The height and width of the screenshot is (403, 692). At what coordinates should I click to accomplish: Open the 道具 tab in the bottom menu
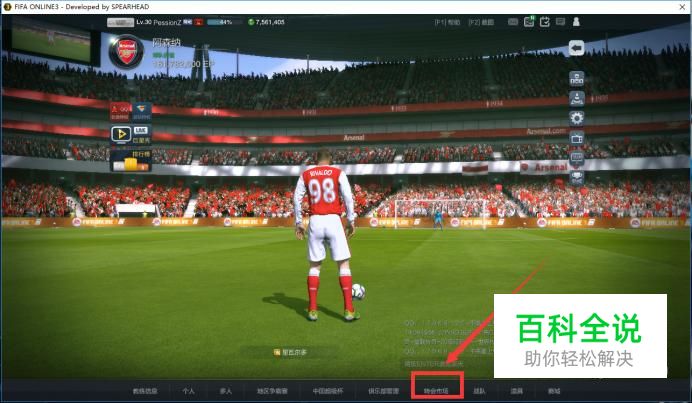516,391
